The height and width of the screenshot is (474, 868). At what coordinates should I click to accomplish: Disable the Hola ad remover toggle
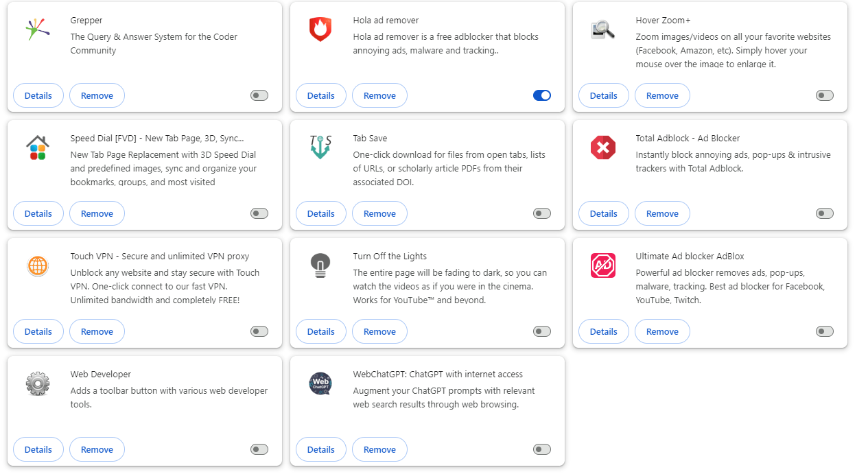point(541,95)
